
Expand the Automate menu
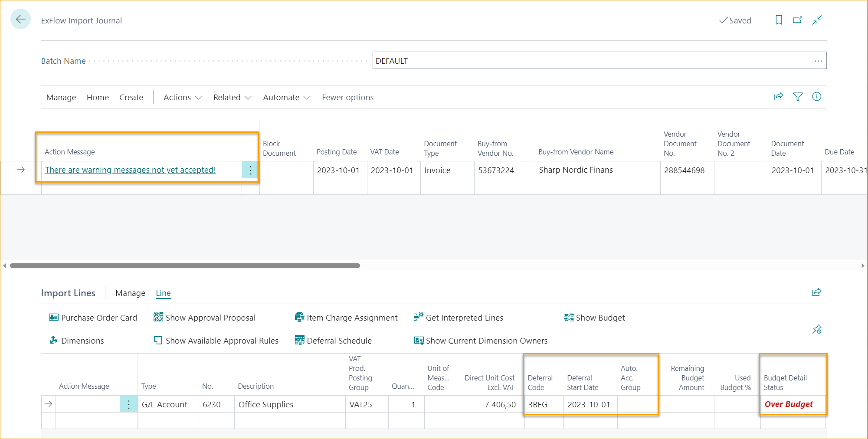286,97
